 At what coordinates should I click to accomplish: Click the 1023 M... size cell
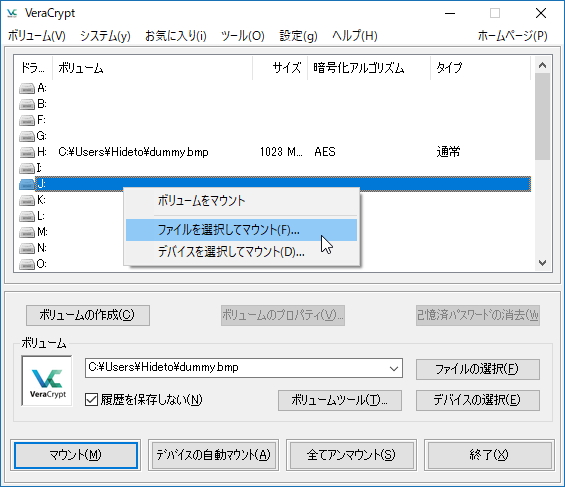tap(281, 152)
